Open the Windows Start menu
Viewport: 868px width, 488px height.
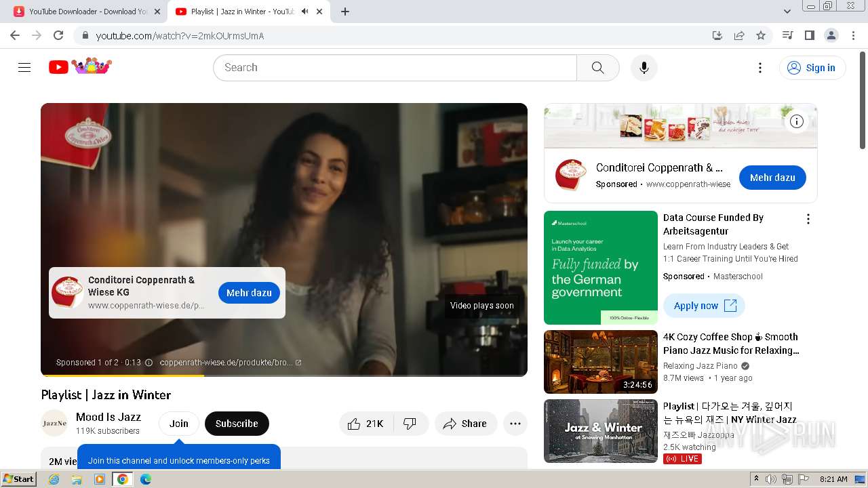(19, 479)
